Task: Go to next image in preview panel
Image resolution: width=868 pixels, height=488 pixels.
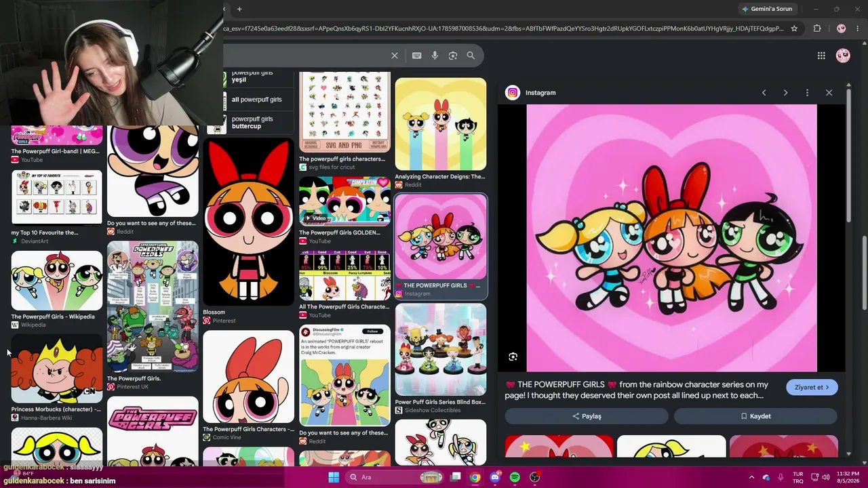Action: [785, 93]
